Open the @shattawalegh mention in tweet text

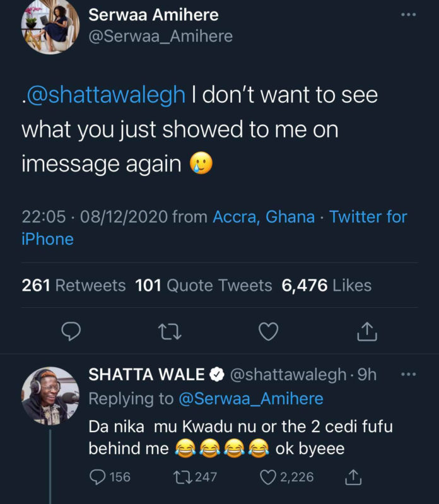tap(106, 95)
